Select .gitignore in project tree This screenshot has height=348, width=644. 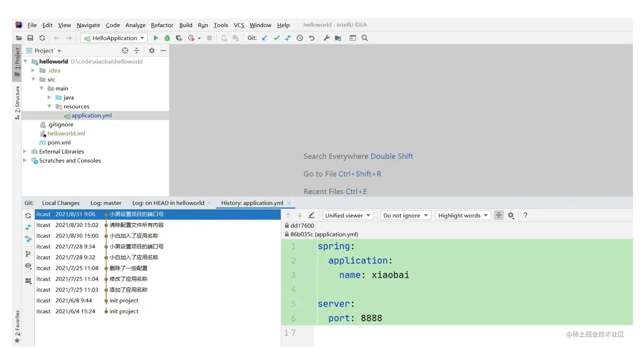click(x=60, y=125)
